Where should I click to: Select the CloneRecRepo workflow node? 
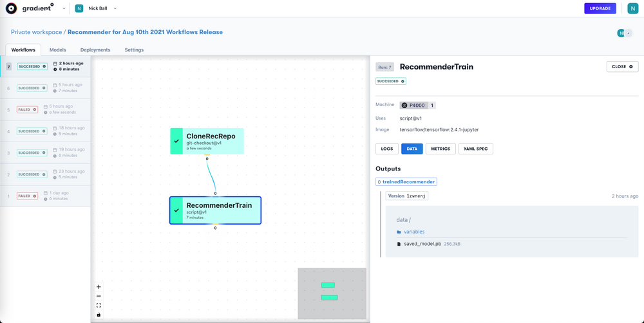pyautogui.click(x=207, y=141)
